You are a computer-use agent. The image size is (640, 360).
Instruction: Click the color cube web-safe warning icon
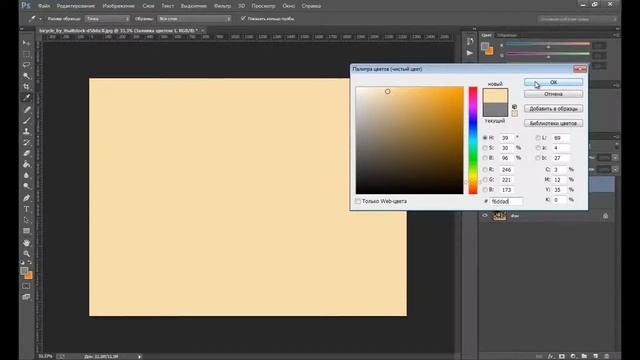(x=514, y=107)
